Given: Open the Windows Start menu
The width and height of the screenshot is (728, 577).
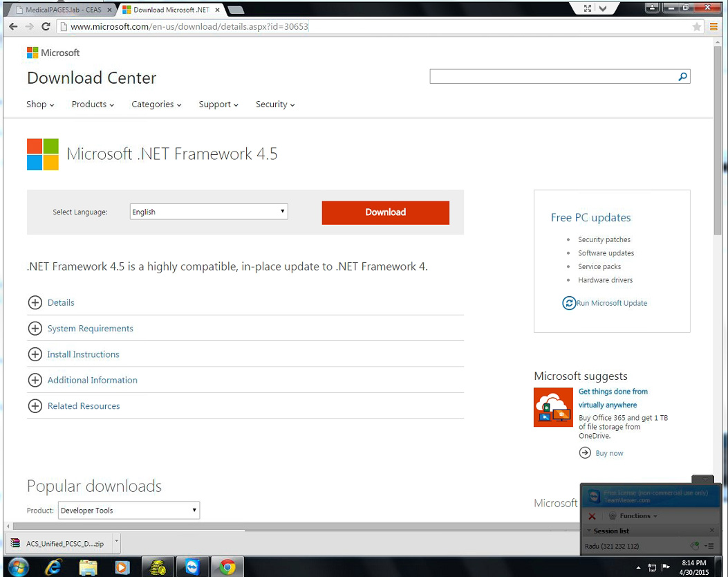Looking at the screenshot, I should point(19,567).
